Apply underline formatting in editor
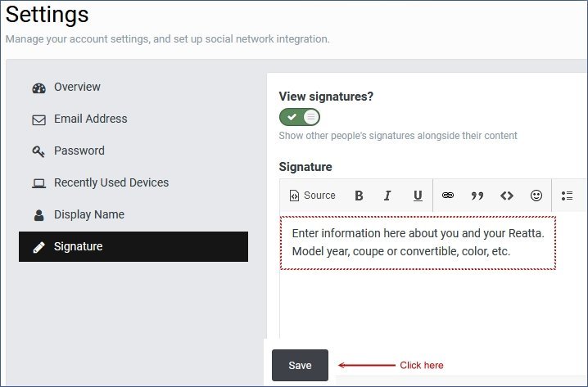Viewport: 588px width, 387px height. [418, 196]
